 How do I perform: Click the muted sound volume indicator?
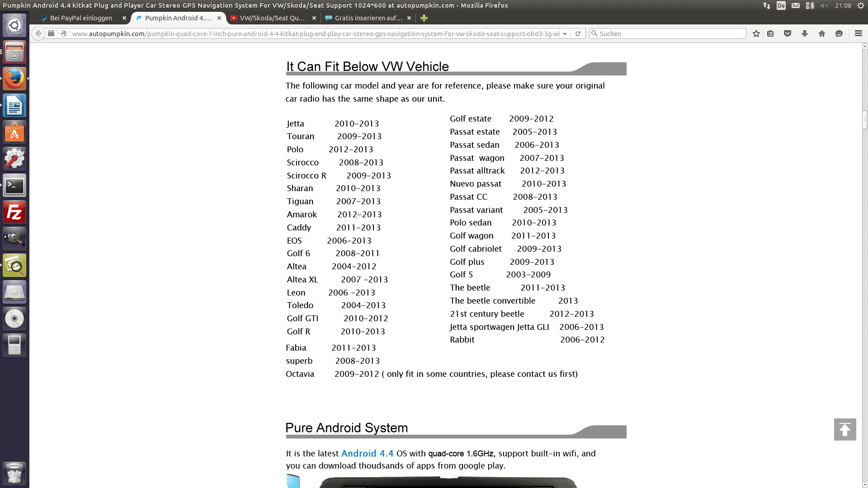pyautogui.click(x=824, y=5)
